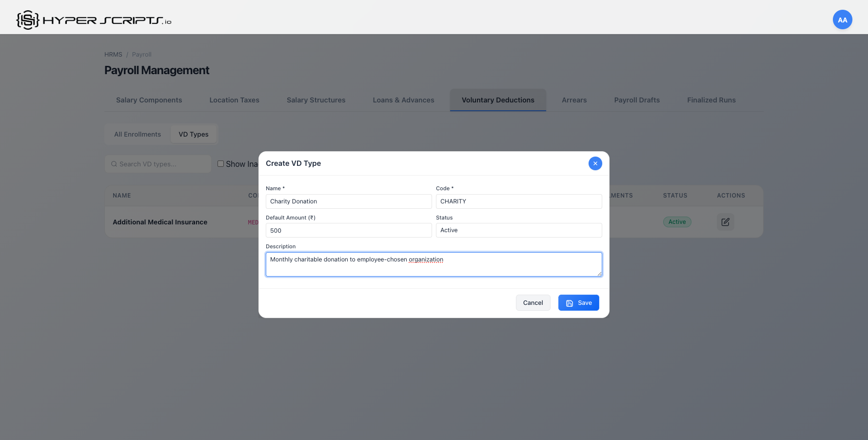The image size is (868, 440).
Task: Switch to the Finalized Runs tab
Action: 711,100
